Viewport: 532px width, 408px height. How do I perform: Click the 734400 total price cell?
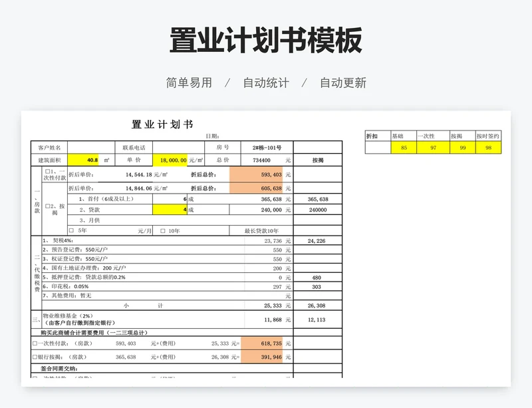tap(261, 160)
